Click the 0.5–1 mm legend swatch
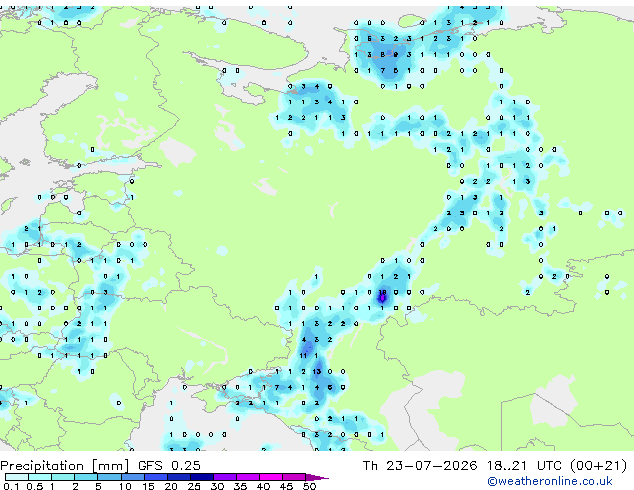The image size is (634, 490). pyautogui.click(x=40, y=477)
